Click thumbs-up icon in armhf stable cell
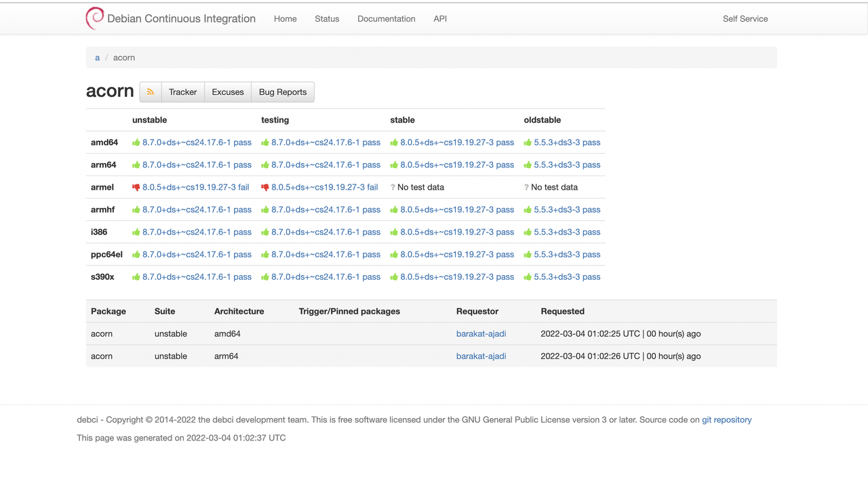Viewport: 868px width, 500px height. click(394, 209)
